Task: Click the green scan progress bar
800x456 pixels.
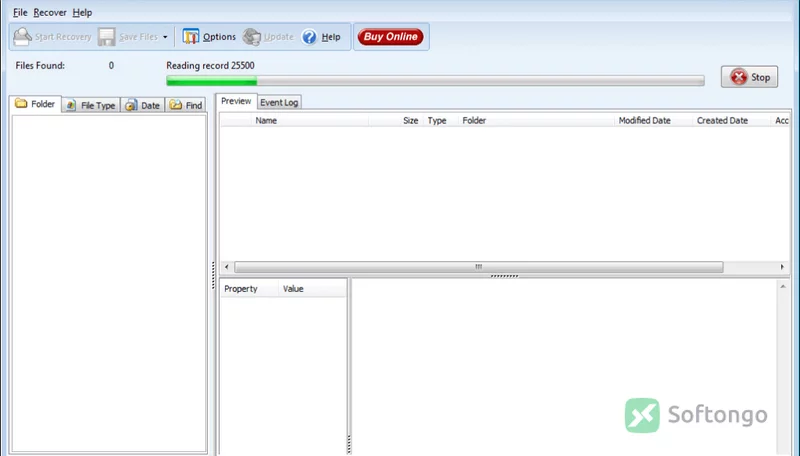Action: pos(435,81)
